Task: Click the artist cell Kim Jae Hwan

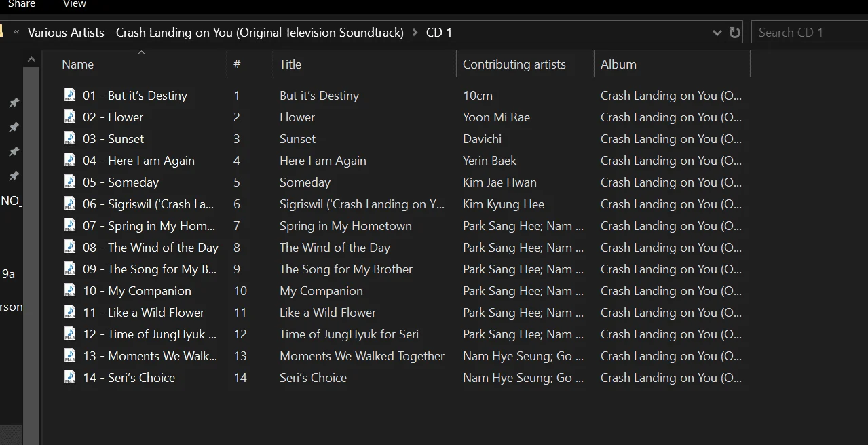Action: [x=499, y=182]
